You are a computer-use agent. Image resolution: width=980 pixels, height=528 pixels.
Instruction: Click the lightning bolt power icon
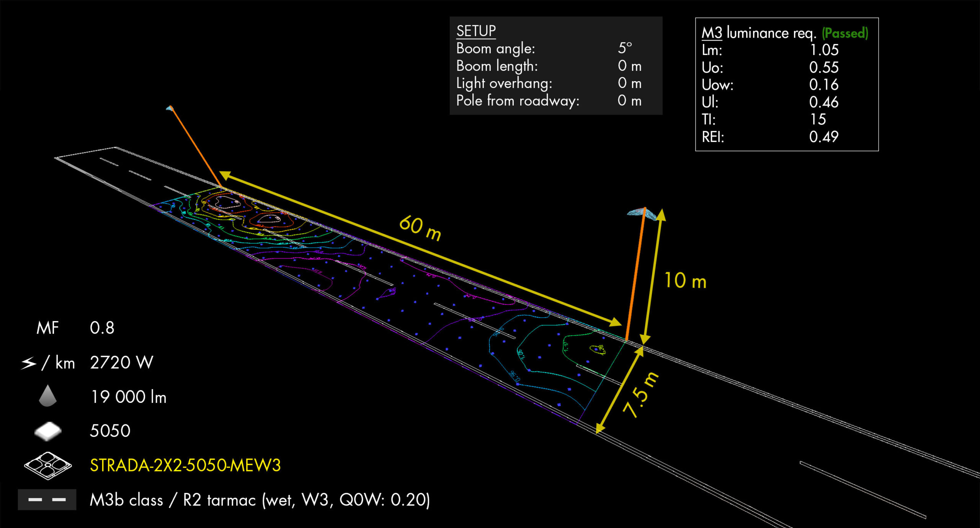coord(29,363)
